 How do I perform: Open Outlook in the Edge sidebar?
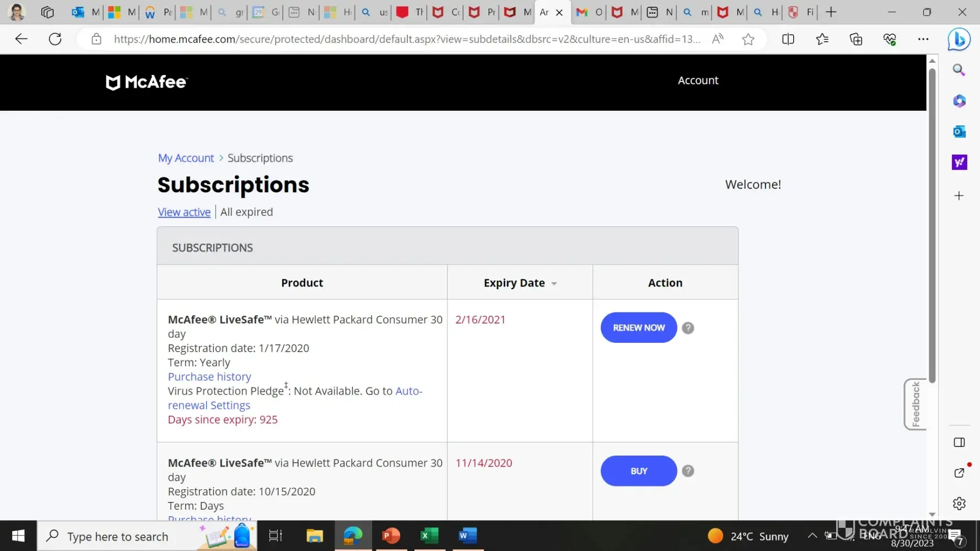(959, 132)
